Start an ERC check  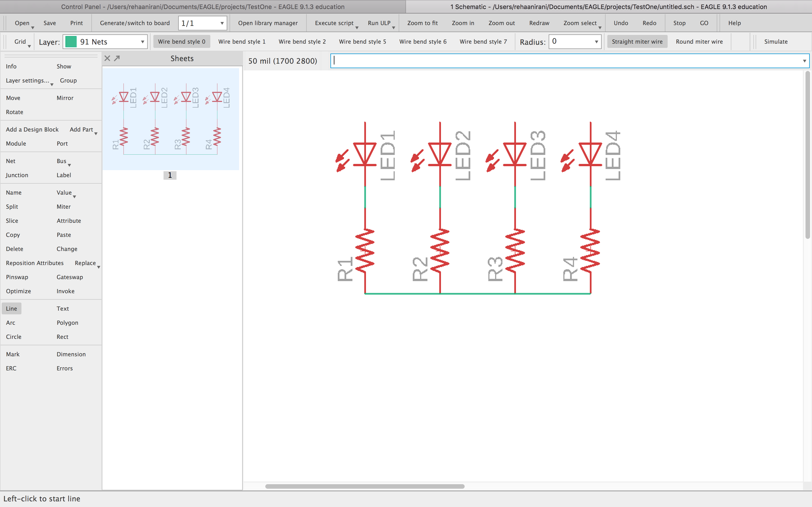pos(11,368)
